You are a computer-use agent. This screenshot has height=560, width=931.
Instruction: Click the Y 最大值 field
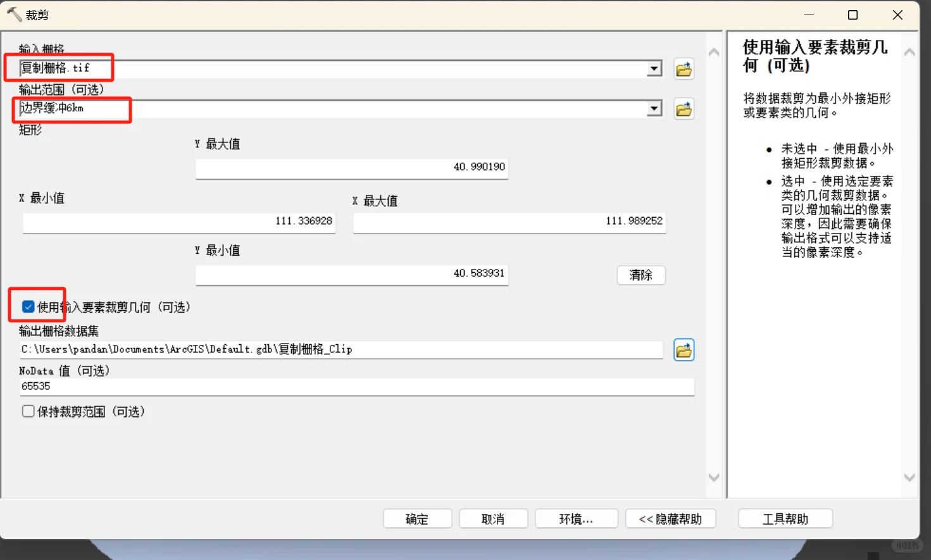click(x=352, y=168)
